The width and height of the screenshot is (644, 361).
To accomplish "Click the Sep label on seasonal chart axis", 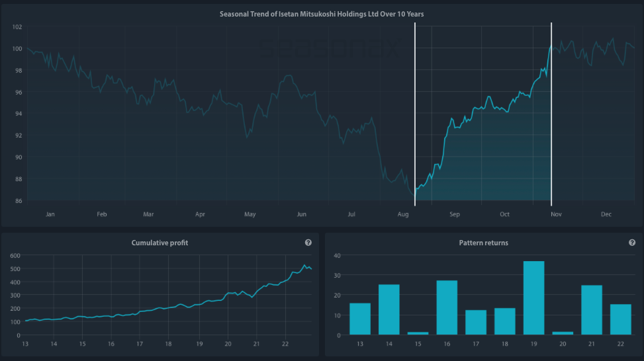I will coord(455,214).
